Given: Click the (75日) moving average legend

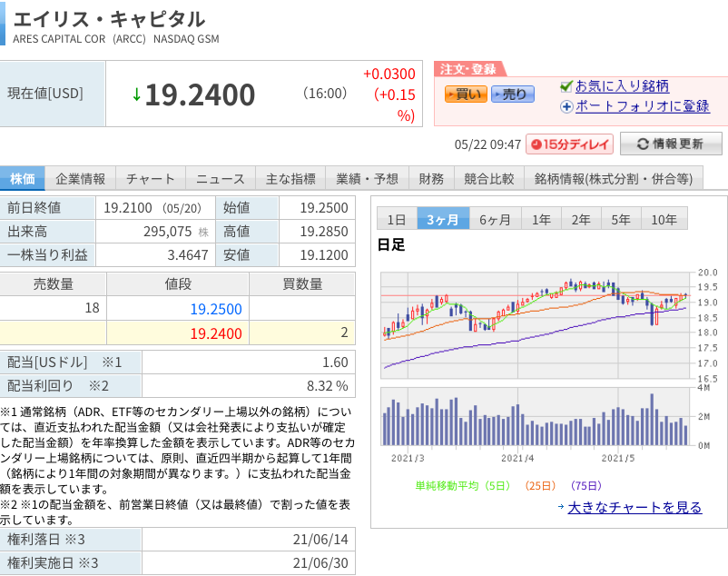Looking at the screenshot, I should pyautogui.click(x=585, y=486).
